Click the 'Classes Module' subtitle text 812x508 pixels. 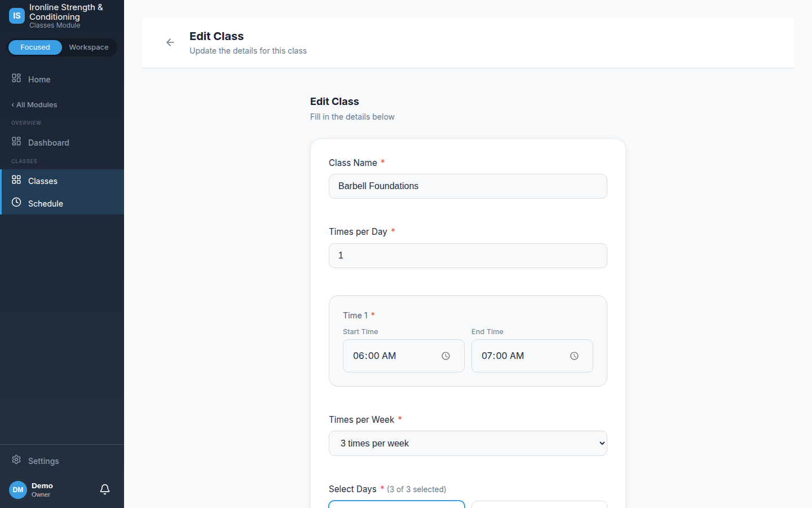point(55,25)
